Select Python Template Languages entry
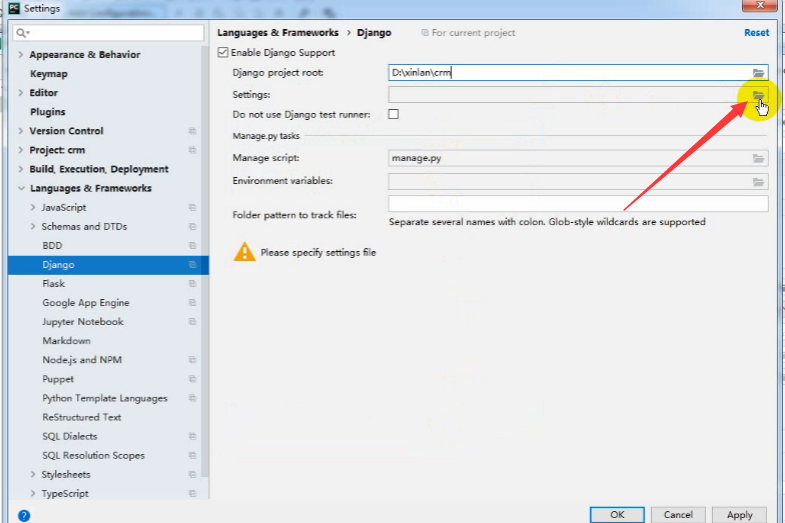 [105, 398]
